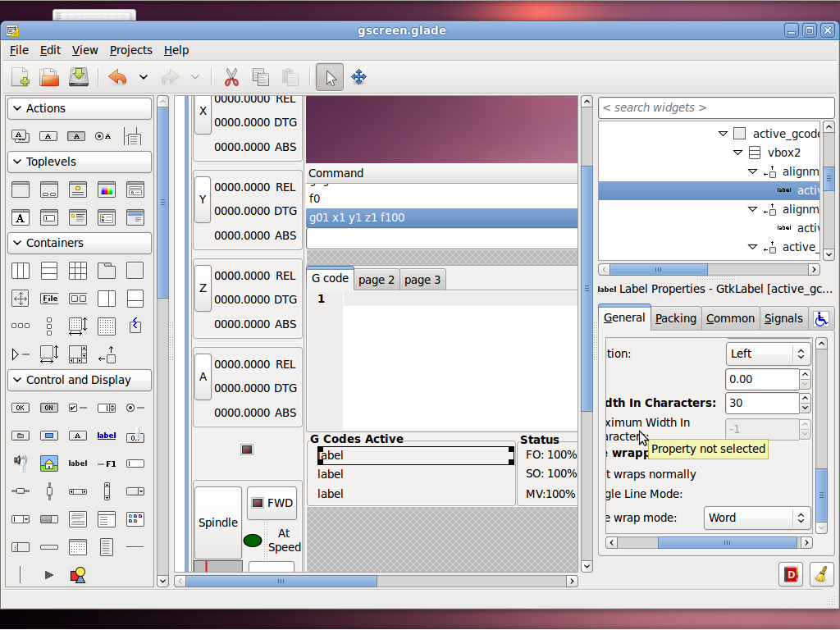840x630 pixels.
Task: Switch to the Common properties tab
Action: 730,318
